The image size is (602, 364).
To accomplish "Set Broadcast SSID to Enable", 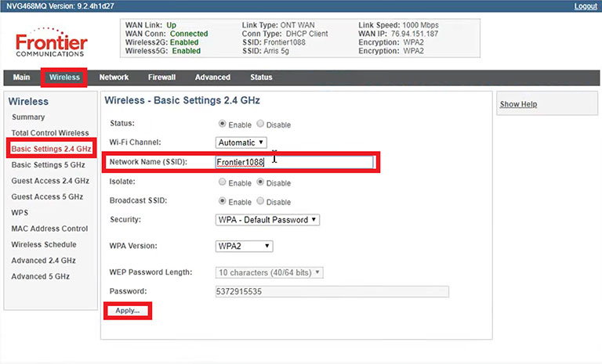I will click(x=222, y=201).
